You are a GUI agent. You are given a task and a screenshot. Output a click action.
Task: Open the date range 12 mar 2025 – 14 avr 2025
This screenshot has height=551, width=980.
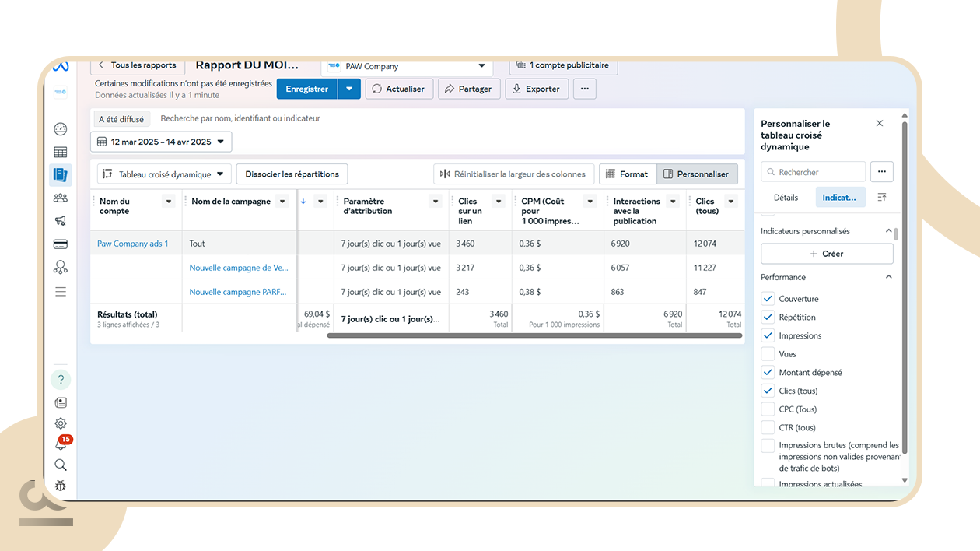161,142
